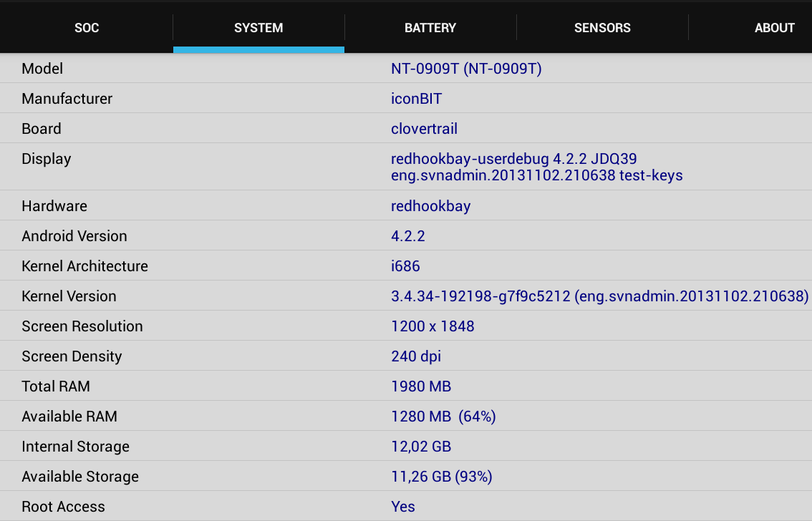Select the Hardware value redhookbay
Image resolution: width=812 pixels, height=521 pixels.
tap(430, 206)
